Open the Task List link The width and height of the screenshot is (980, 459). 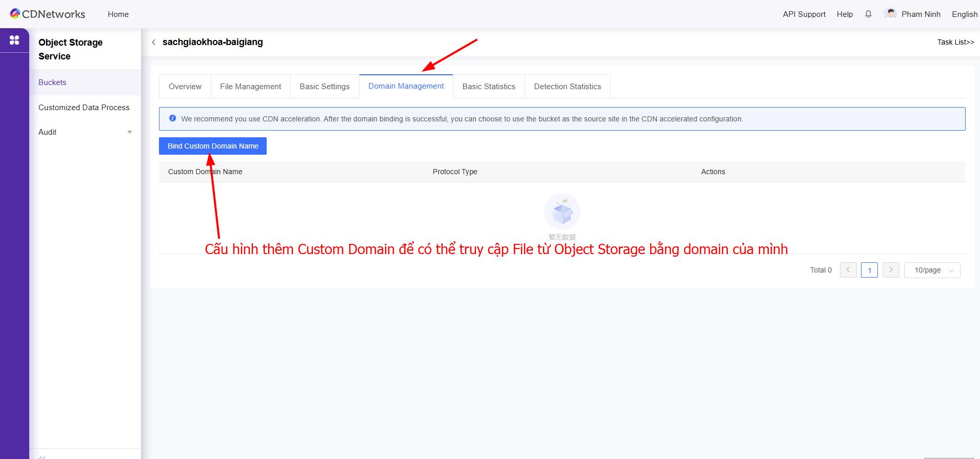click(955, 42)
